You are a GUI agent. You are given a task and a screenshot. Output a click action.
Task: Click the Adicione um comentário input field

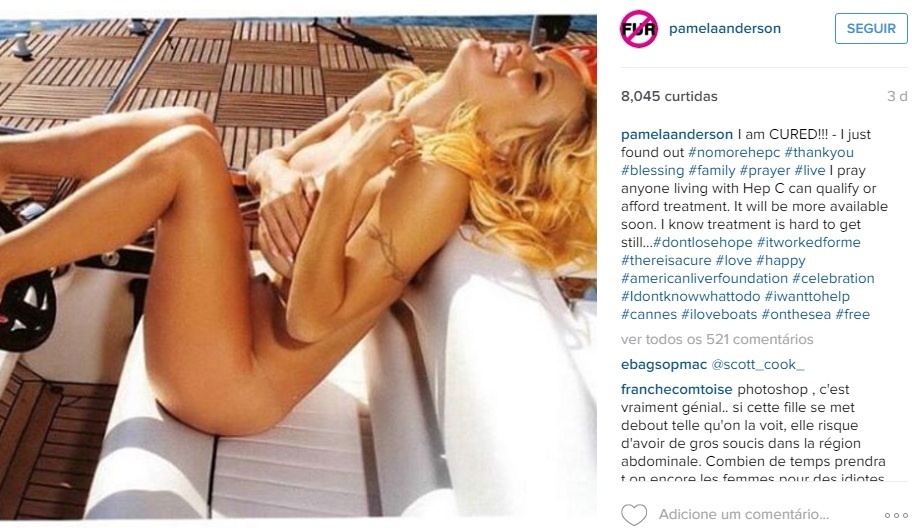click(x=744, y=515)
